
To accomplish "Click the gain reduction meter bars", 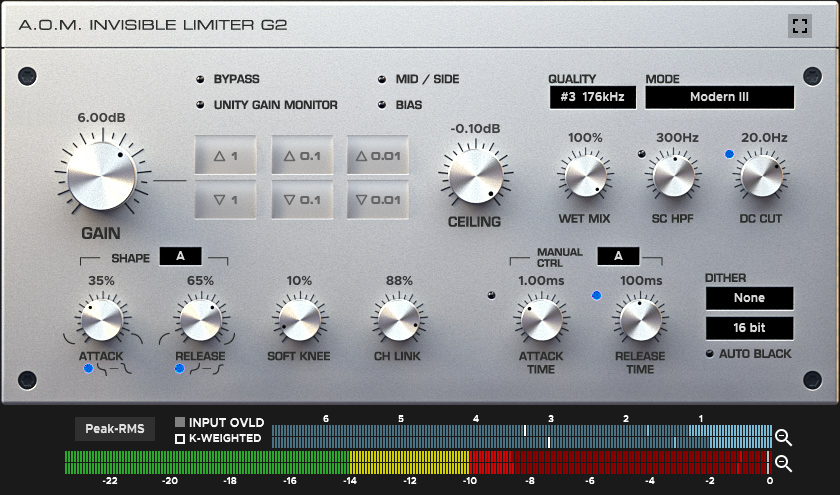I will pos(522,437).
